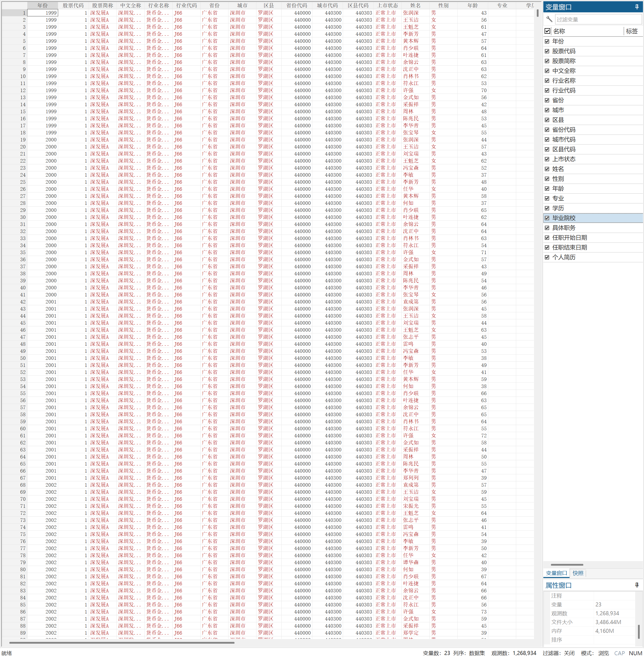The height and width of the screenshot is (657, 644).
Task: Uncheck the 毕业院校 variable checkbox
Action: (547, 218)
